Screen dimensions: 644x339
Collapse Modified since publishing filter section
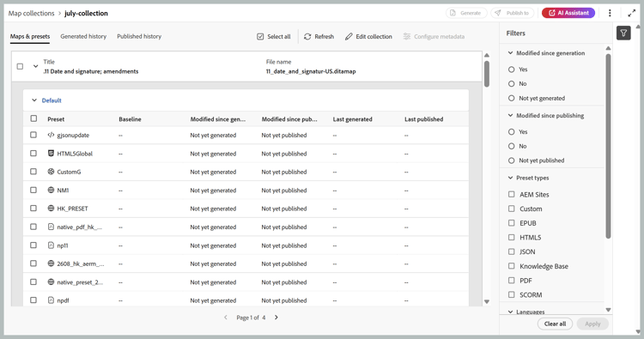point(511,115)
